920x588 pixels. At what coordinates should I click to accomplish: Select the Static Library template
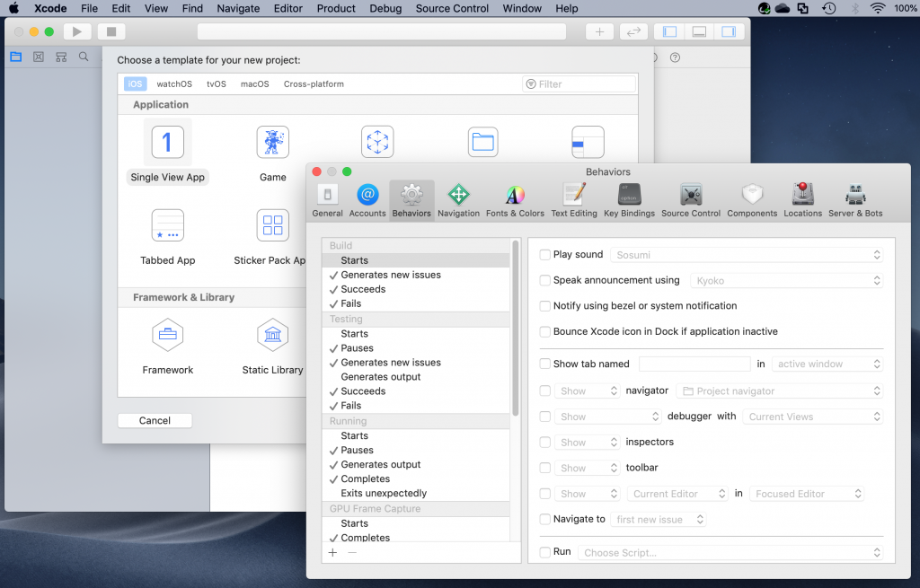[273, 346]
